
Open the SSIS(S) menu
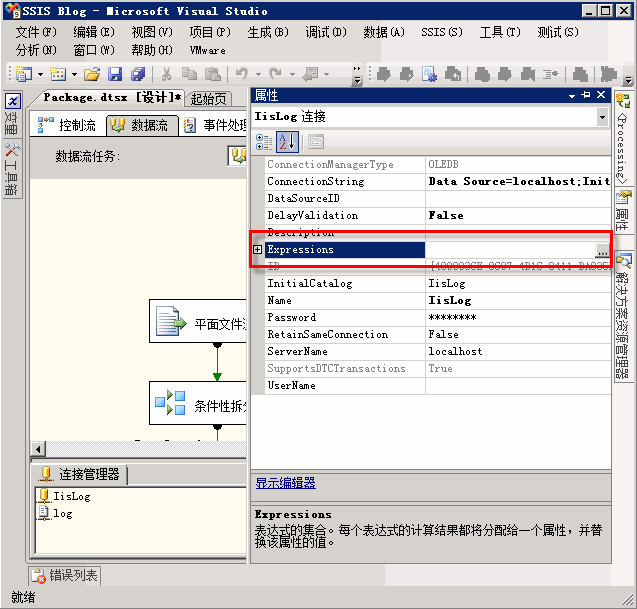(x=442, y=32)
